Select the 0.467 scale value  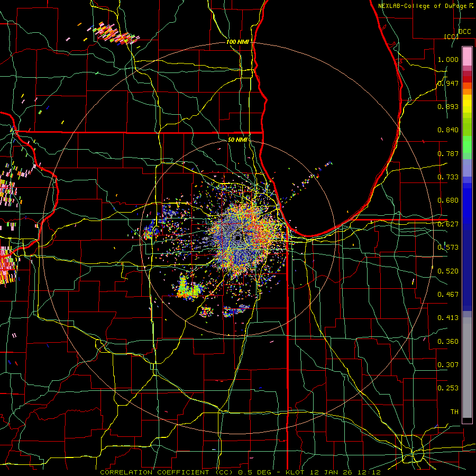(x=448, y=295)
